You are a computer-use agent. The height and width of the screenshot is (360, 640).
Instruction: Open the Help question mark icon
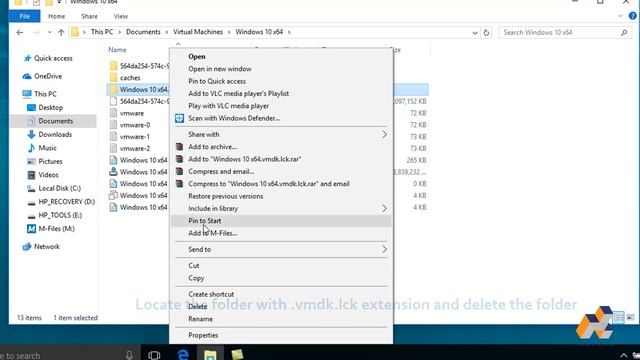(x=632, y=16)
